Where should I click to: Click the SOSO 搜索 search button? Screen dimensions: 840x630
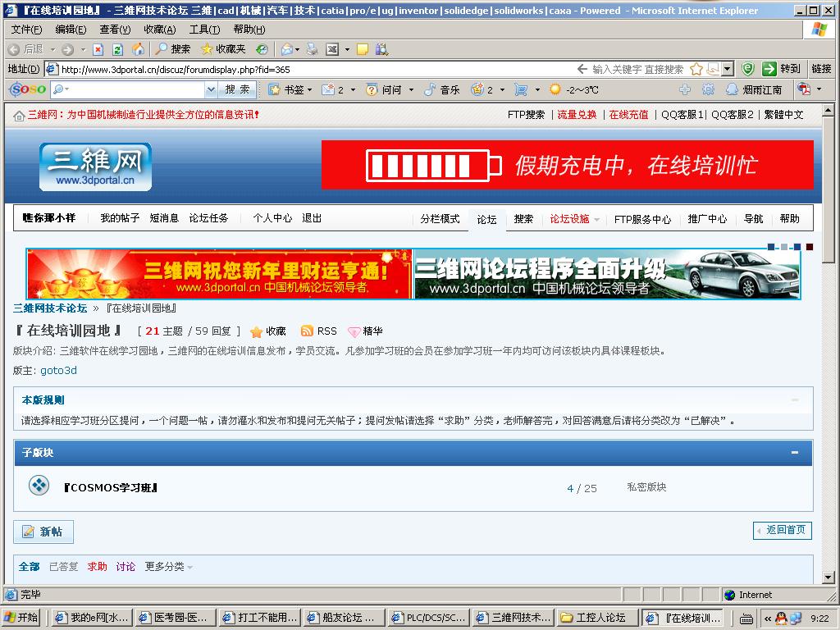coord(237,89)
